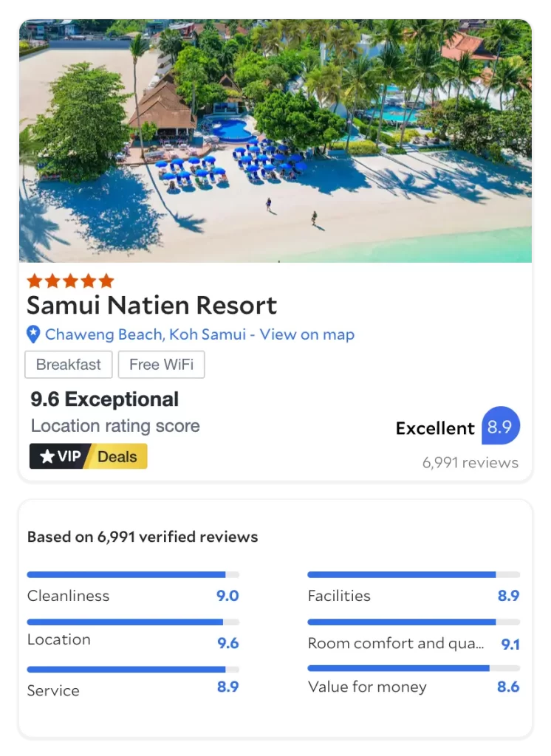Click the Samui Natien Resort title
This screenshot has width=551, height=756.
tap(152, 305)
